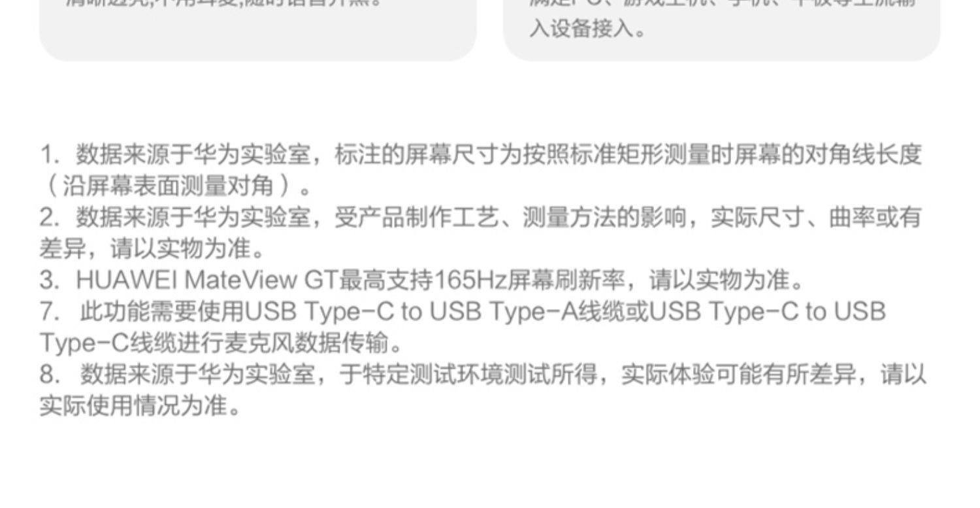
Task: Click footnote 1 about screen size measurement
Action: tap(481, 170)
